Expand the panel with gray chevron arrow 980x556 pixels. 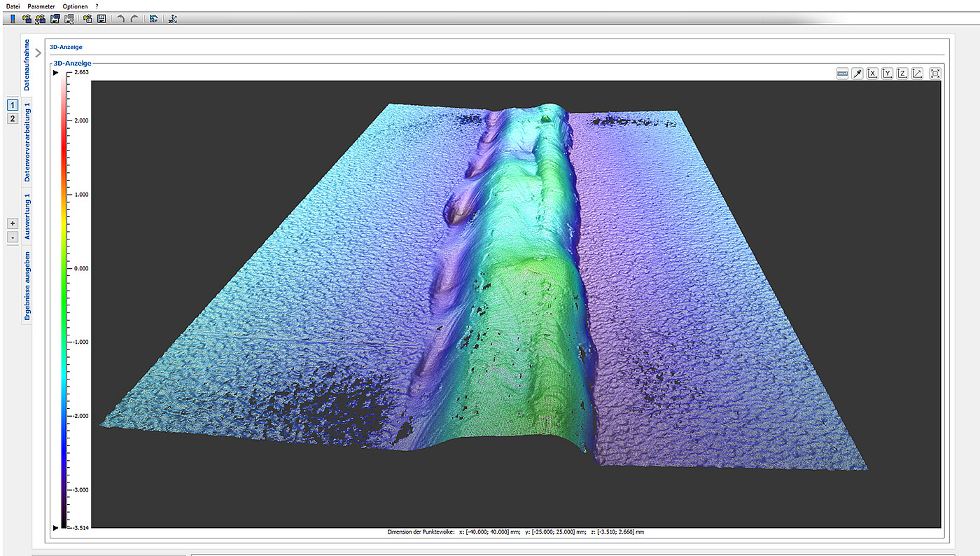[38, 53]
